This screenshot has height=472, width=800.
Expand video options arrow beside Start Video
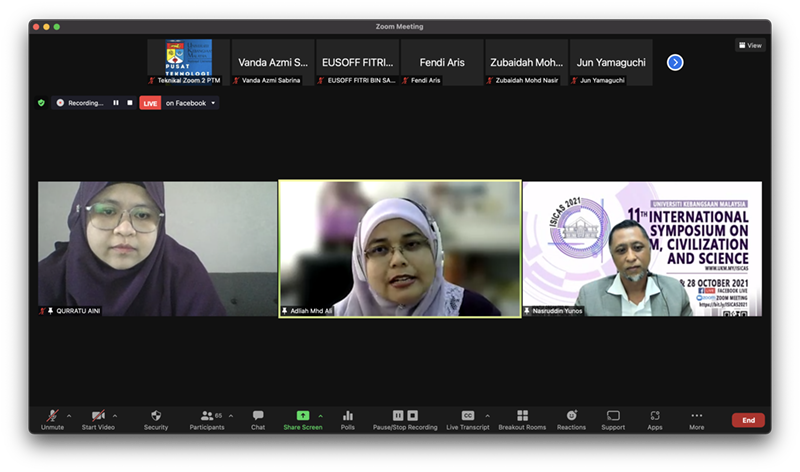115,415
